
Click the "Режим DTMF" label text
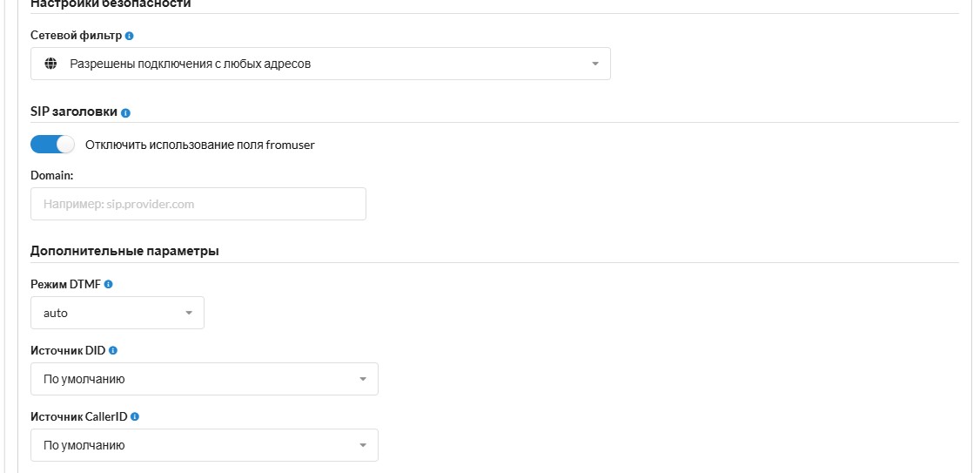(66, 284)
